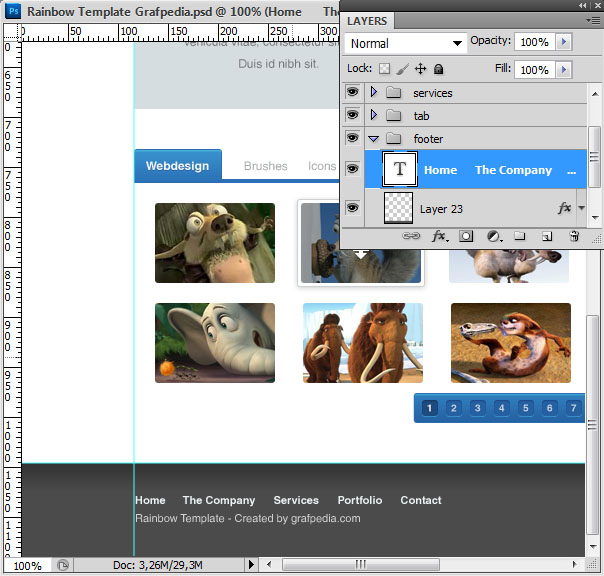Click pagination page 2
The image size is (604, 576).
coord(453,408)
